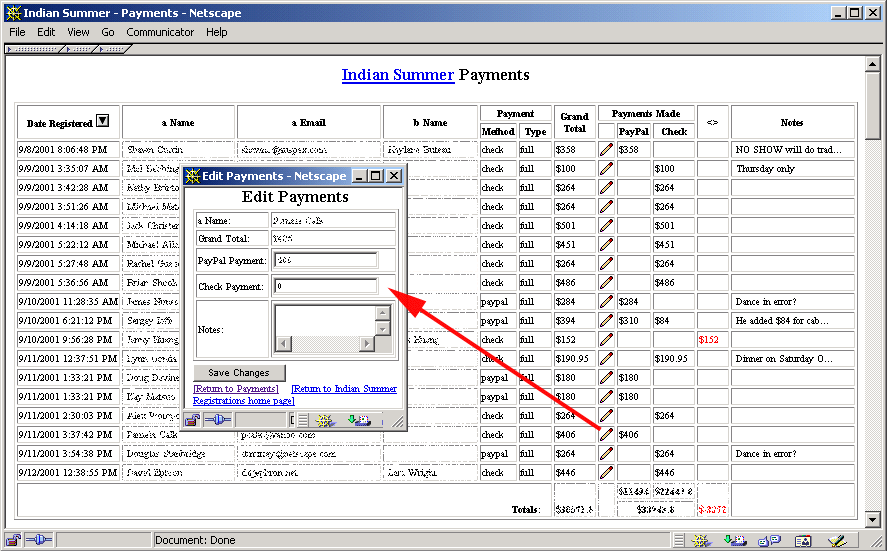Click edit pencil for 9/9/2001 5:22:12 AM row
Screen dimensions: 887x551
point(606,245)
